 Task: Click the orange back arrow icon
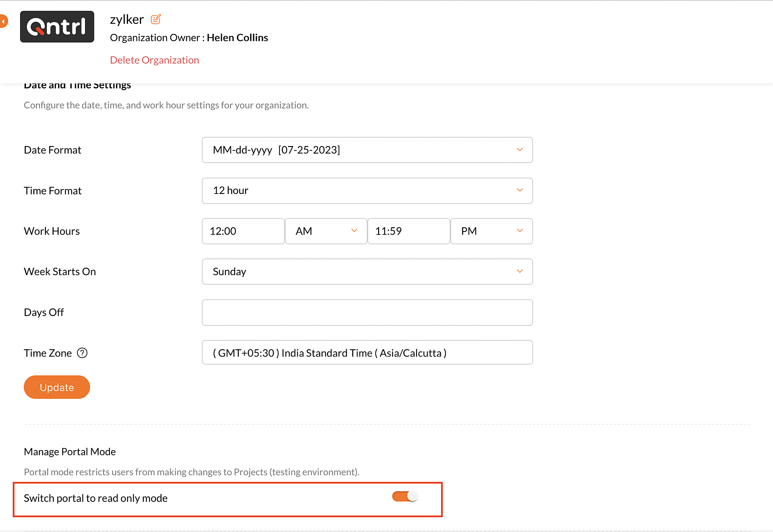pyautogui.click(x=3, y=21)
